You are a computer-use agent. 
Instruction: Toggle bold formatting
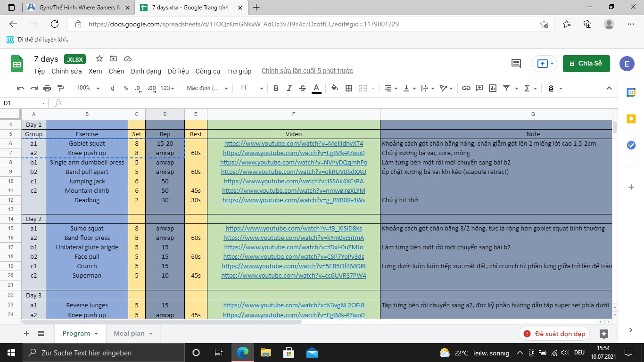(276, 88)
